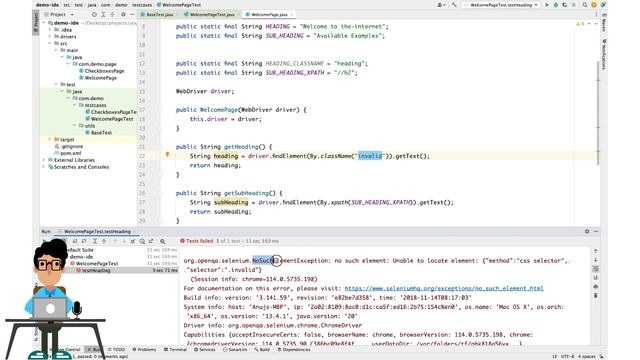
Task: Switch to BaseTest.java tab
Action: click(x=160, y=14)
